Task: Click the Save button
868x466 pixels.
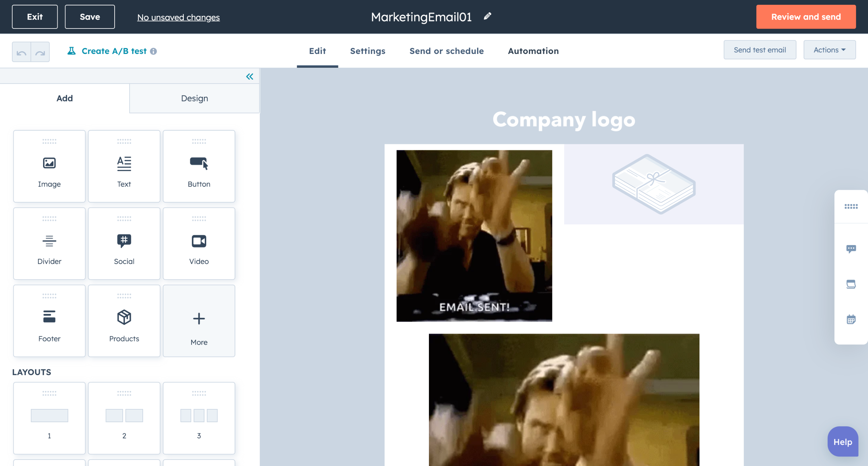Action: click(90, 17)
